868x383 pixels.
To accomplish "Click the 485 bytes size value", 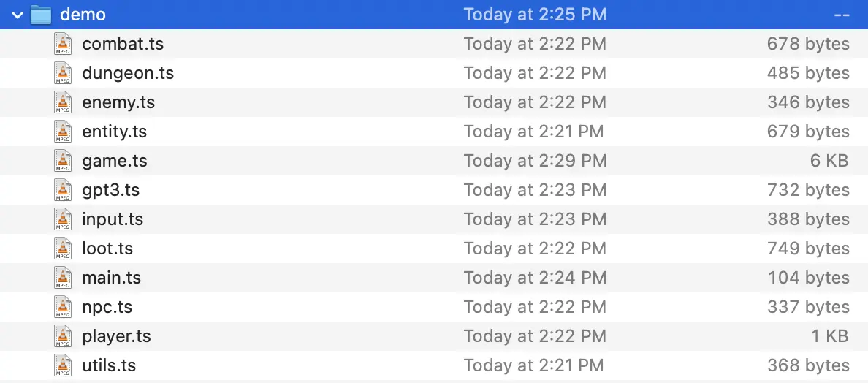I will tap(808, 73).
